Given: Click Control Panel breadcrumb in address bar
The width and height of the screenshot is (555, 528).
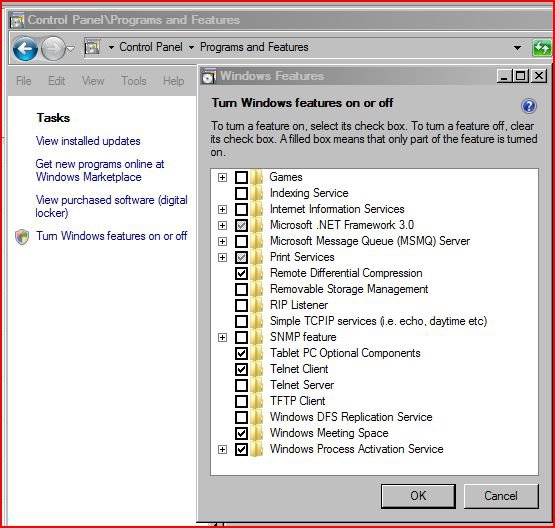Looking at the screenshot, I should click(151, 47).
